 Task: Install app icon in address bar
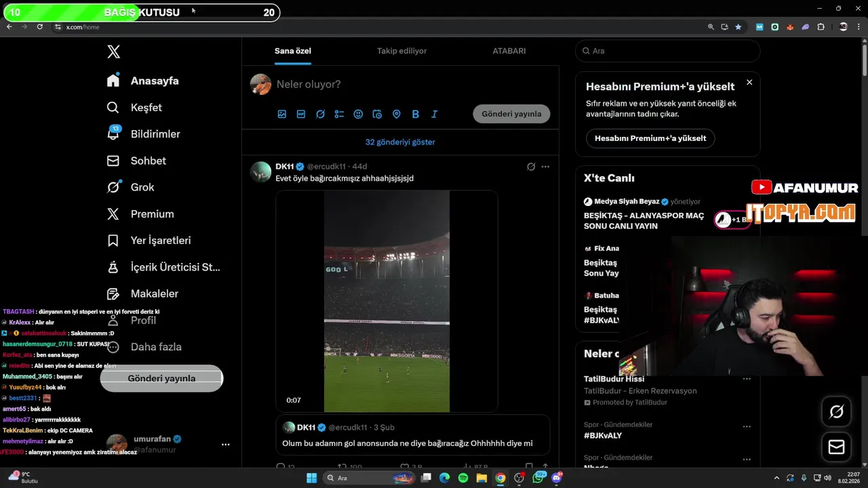click(x=724, y=27)
